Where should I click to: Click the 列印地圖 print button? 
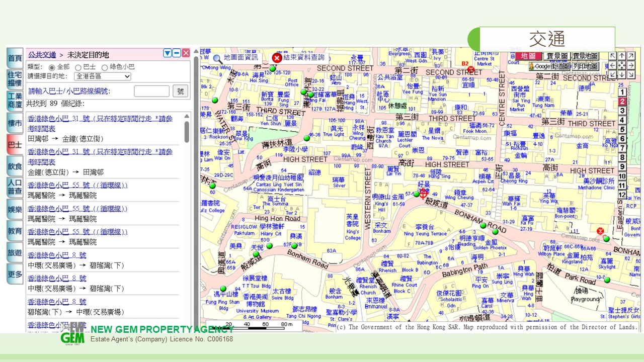tap(585, 66)
